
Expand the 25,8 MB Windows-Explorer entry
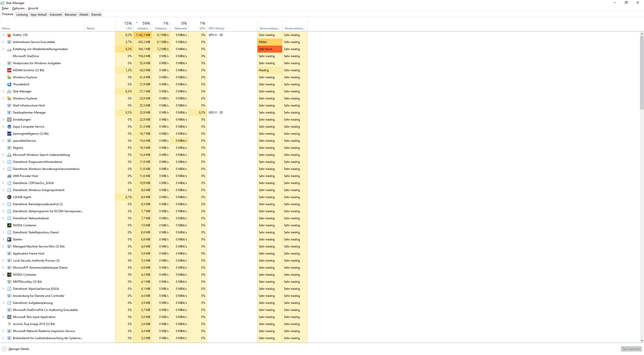coord(3,98)
